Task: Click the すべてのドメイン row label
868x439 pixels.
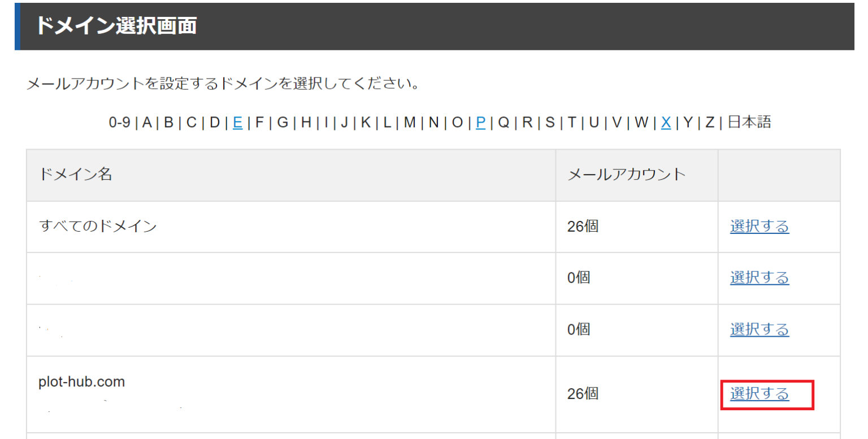Action: click(x=98, y=227)
